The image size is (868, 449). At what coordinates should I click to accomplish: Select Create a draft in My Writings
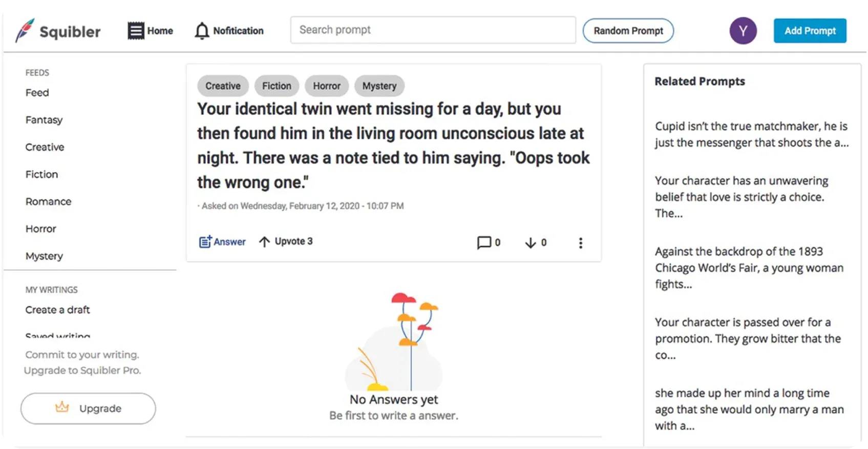(x=58, y=310)
